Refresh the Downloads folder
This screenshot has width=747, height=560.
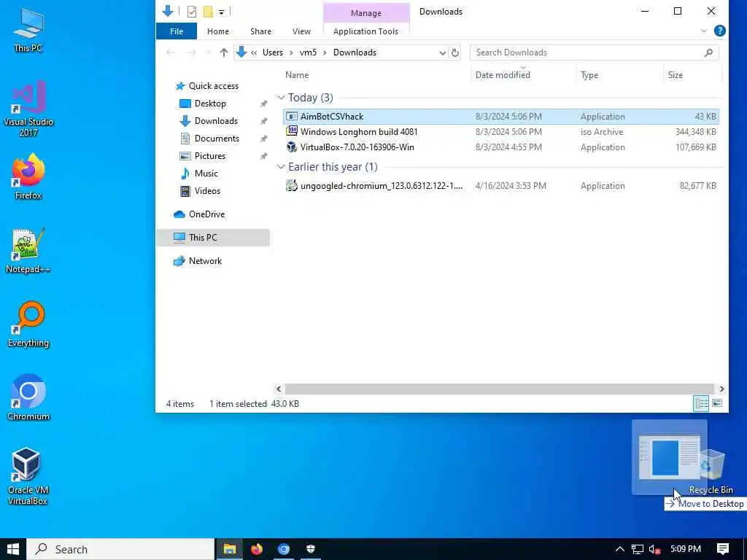455,52
